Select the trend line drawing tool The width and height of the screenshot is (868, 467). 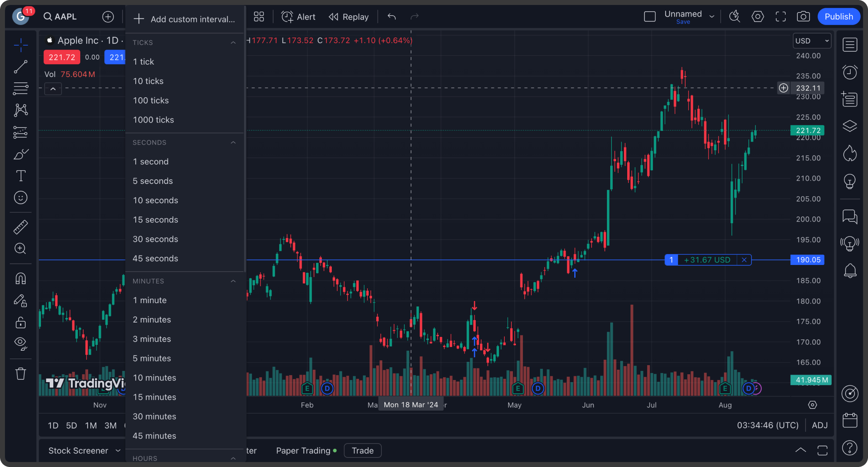[x=21, y=67]
